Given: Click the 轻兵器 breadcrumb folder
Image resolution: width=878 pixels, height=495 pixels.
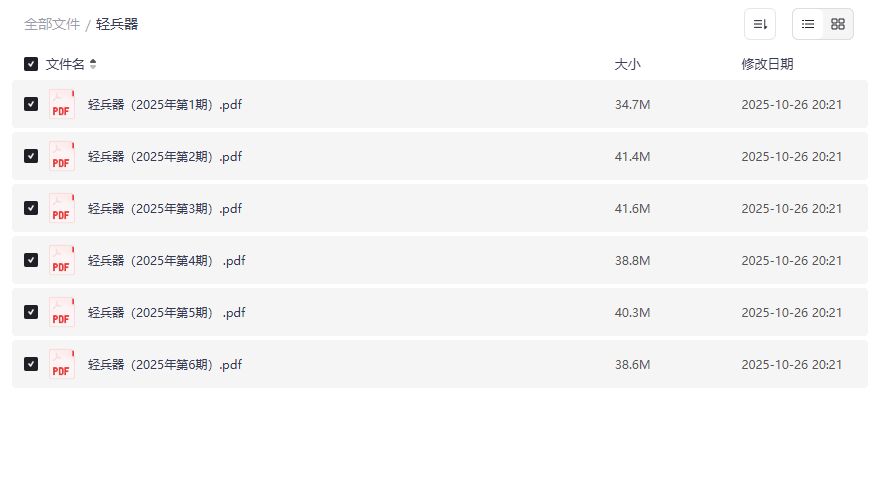Looking at the screenshot, I should [x=117, y=24].
